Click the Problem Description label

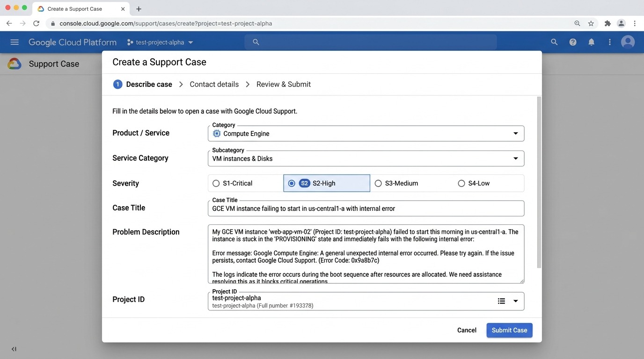pos(146,232)
